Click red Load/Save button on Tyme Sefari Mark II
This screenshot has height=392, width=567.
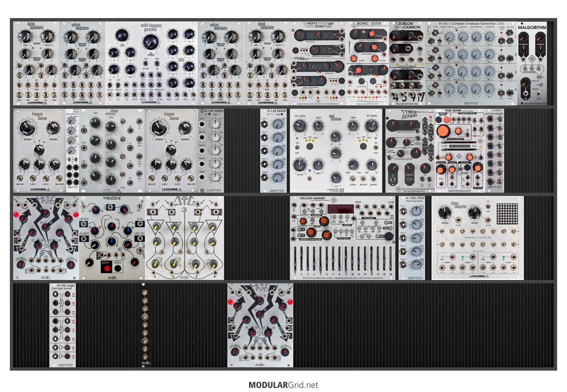point(447,120)
